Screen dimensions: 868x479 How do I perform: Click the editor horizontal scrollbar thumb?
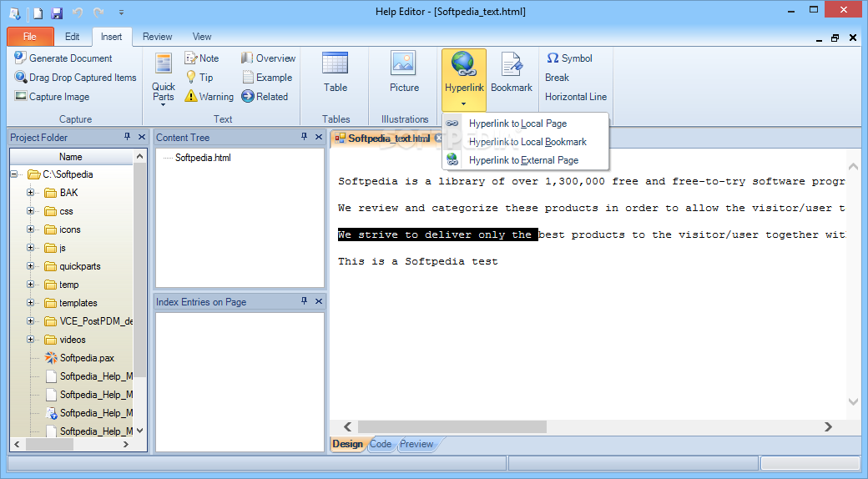452,426
